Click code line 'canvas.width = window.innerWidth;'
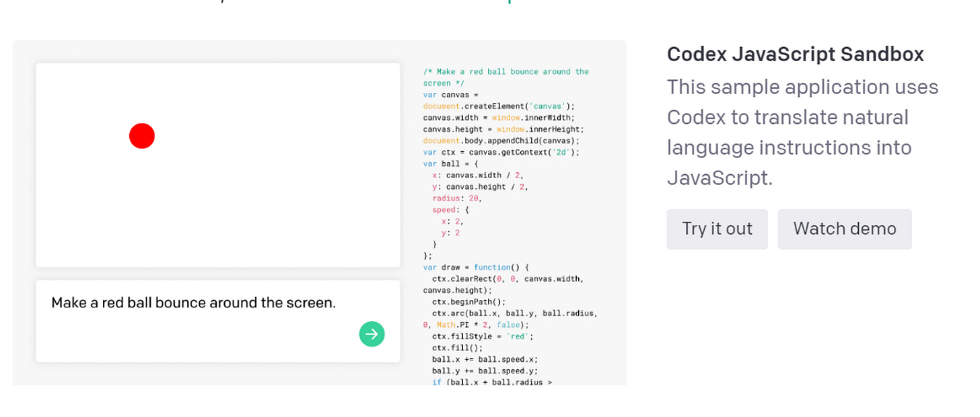The image size is (980, 417). click(x=499, y=118)
